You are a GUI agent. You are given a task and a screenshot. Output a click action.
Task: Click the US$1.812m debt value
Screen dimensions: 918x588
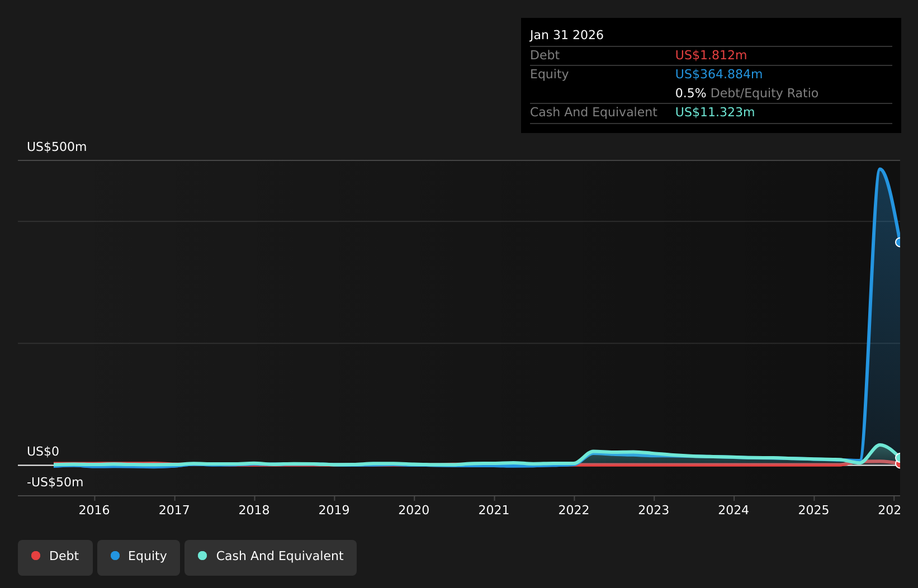711,55
